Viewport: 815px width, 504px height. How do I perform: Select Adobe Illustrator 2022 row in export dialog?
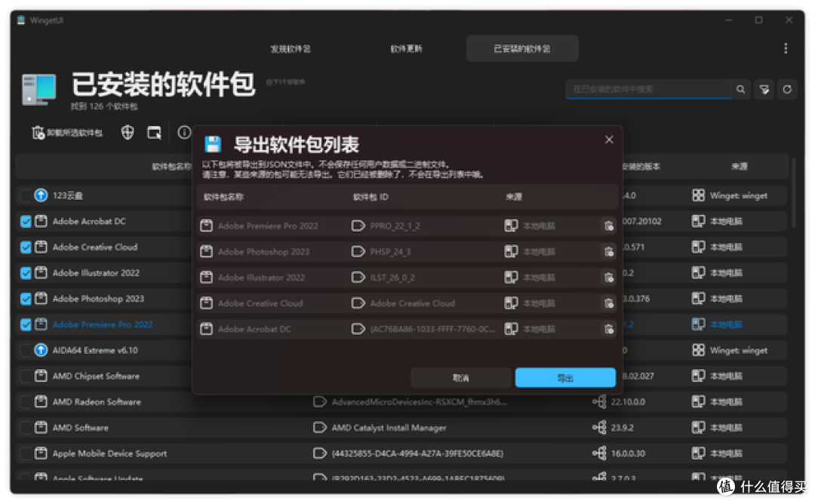[x=407, y=278]
